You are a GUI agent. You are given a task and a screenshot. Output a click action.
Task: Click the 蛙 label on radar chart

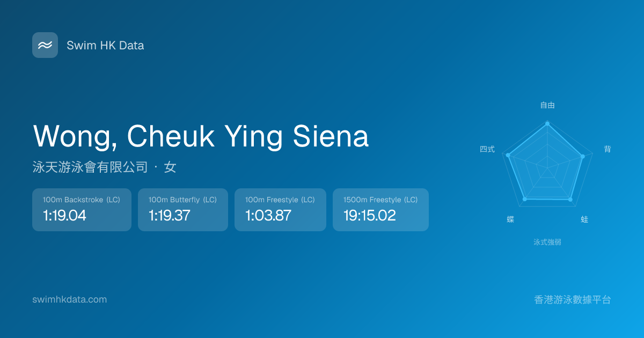(584, 219)
